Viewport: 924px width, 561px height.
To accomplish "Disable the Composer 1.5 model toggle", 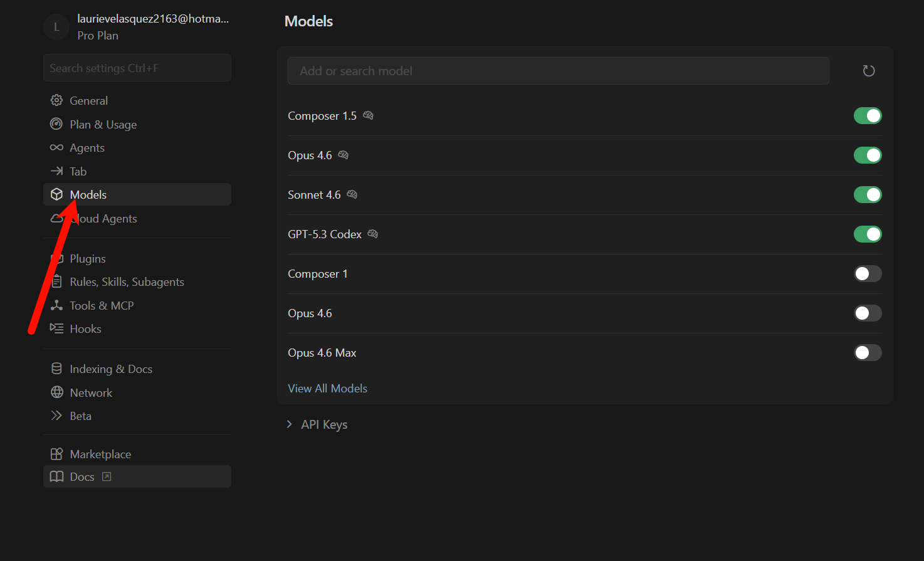I will click(868, 115).
